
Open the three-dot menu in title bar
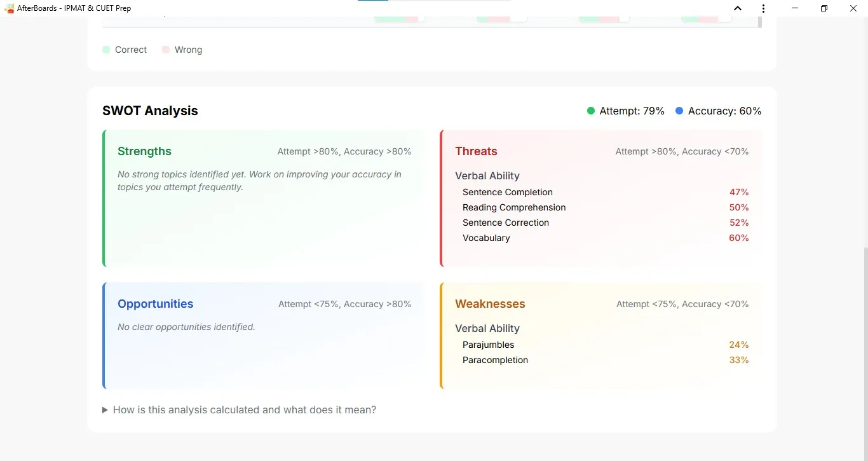(763, 8)
